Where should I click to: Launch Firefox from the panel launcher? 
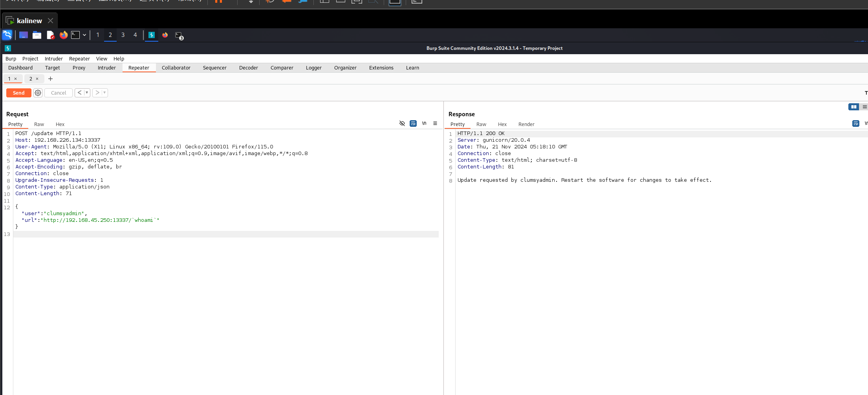(x=63, y=35)
